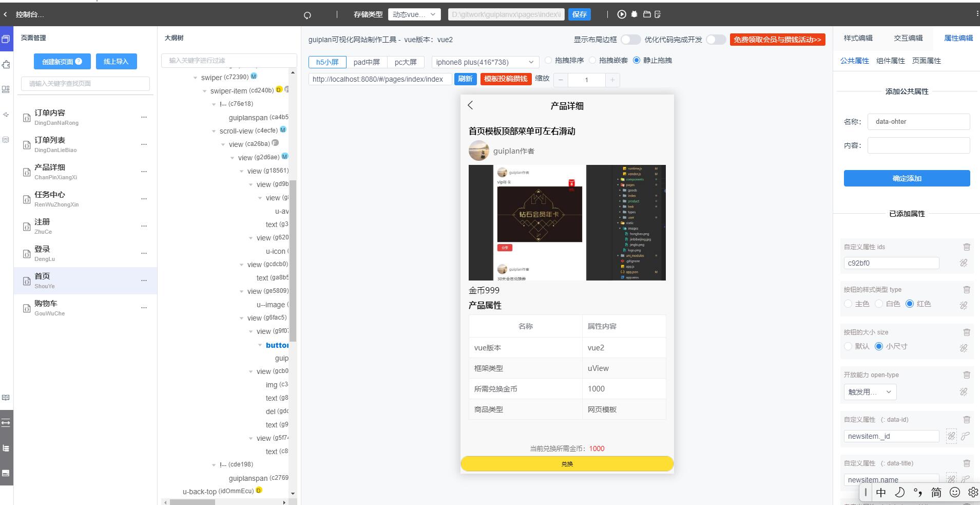This screenshot has height=505, width=980.
Task: Open the 存储类型 动态vue dropdown
Action: (414, 14)
